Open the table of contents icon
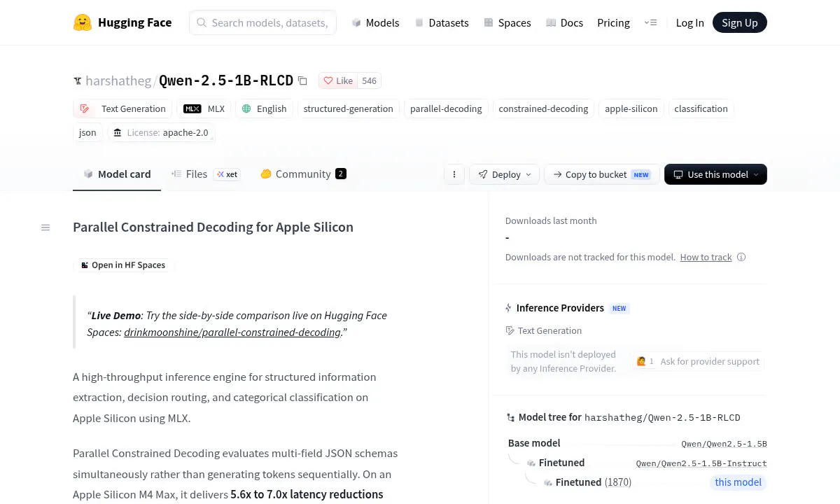840x504 pixels. click(x=45, y=227)
